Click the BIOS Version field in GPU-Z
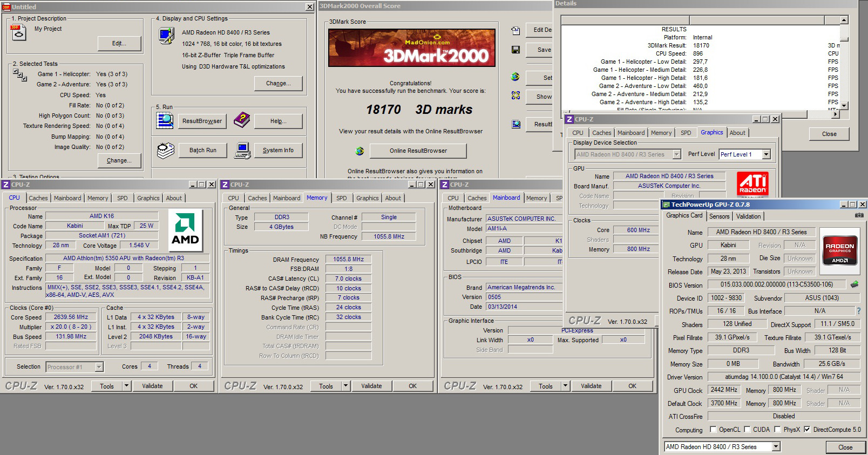This screenshot has width=868, height=455. pyautogui.click(x=777, y=284)
